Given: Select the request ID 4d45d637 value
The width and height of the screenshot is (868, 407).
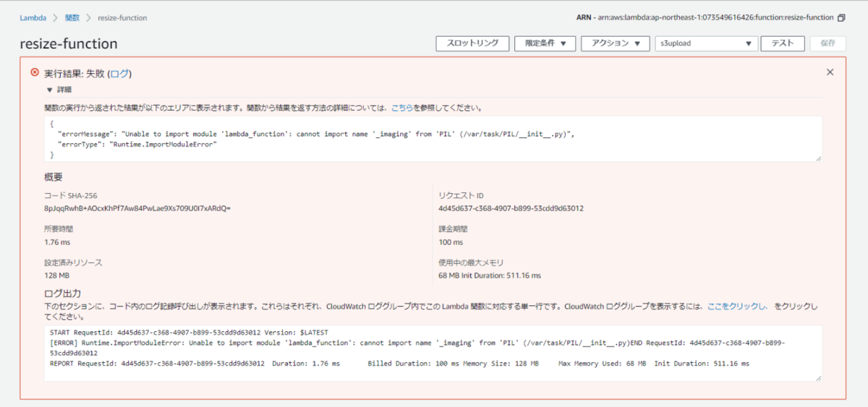Looking at the screenshot, I should click(x=511, y=208).
